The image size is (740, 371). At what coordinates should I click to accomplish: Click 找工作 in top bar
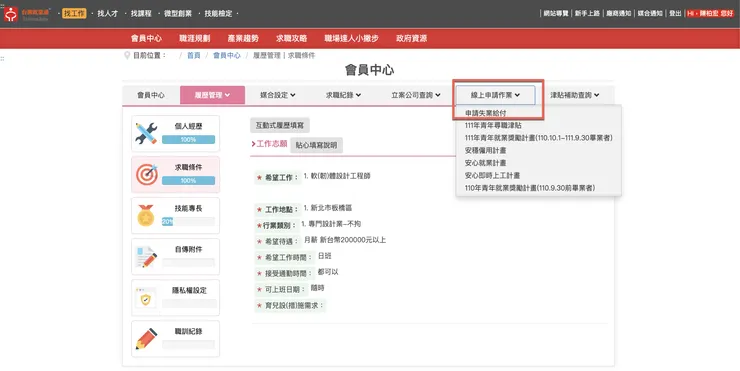(74, 14)
